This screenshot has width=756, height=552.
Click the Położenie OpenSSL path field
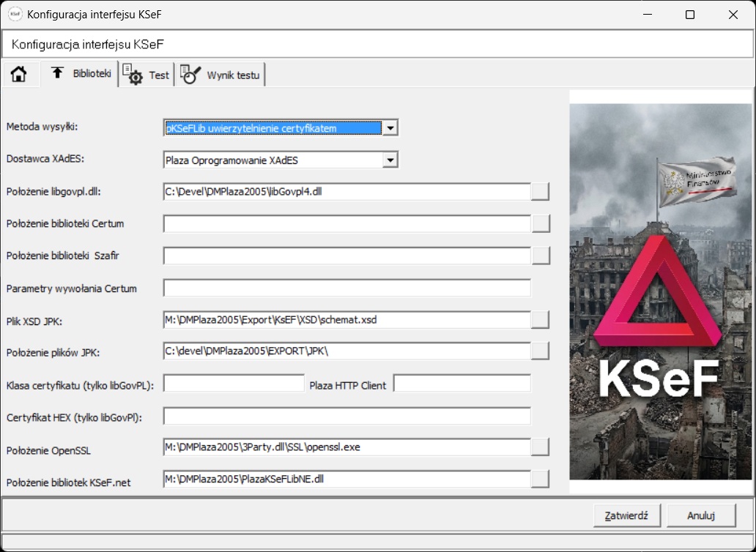pyautogui.click(x=347, y=447)
